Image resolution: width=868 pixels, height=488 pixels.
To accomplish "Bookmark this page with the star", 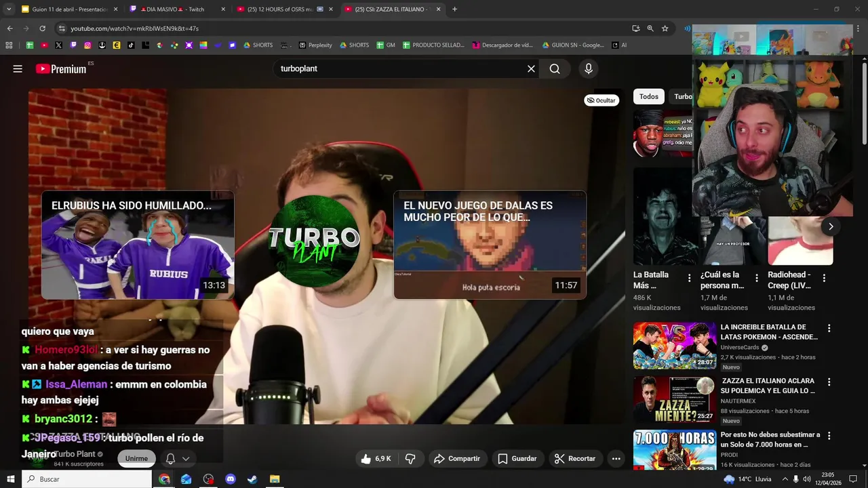I will coord(665,28).
